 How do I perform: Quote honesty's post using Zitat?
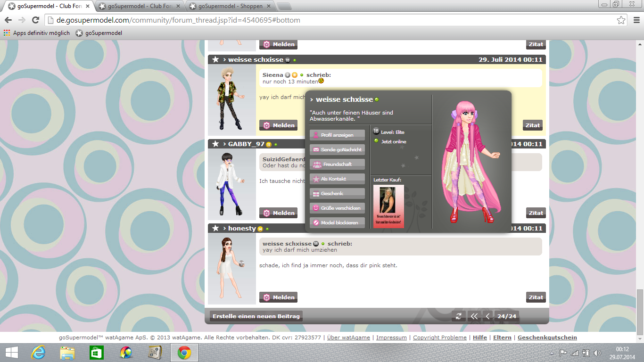[x=536, y=297]
